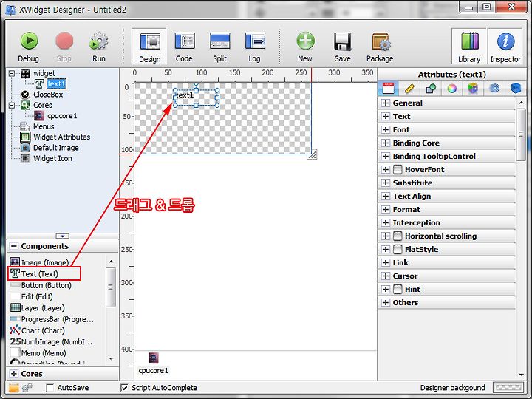The image size is (532, 399).
Task: Click the Package box icon
Action: point(380,47)
